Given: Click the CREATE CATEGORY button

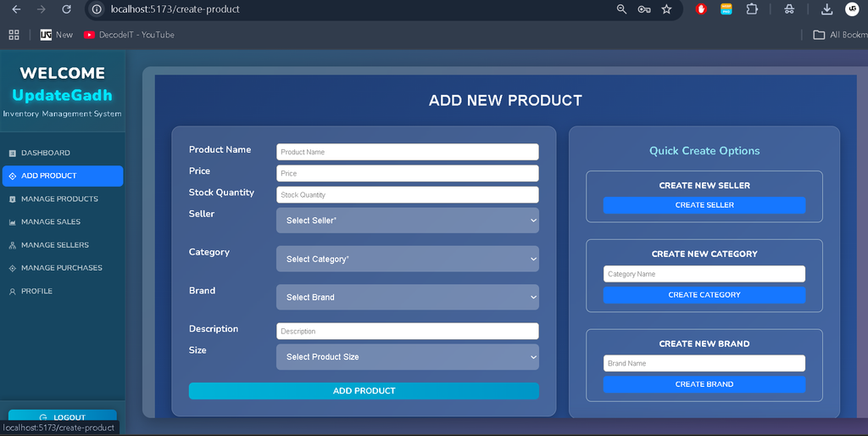Looking at the screenshot, I should [x=704, y=294].
